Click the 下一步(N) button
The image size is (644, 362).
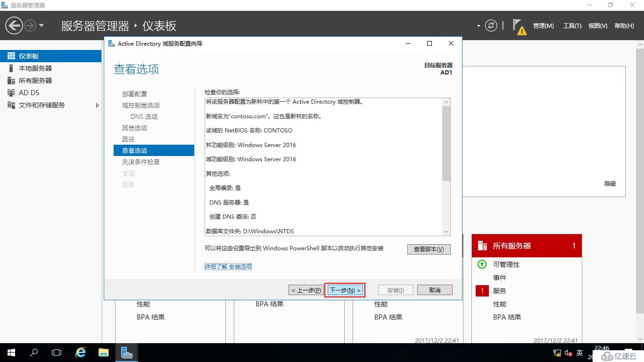[345, 290]
